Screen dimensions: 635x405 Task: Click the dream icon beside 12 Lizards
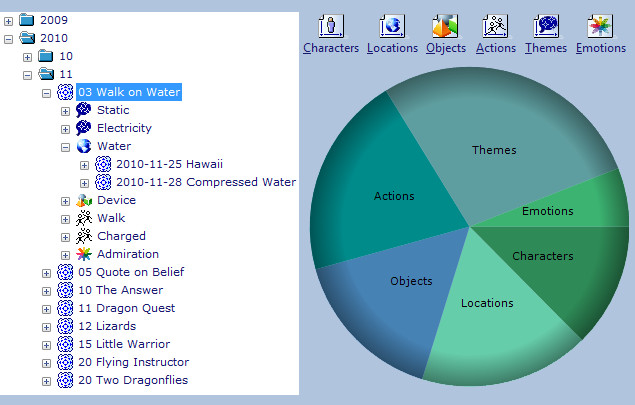(65, 326)
